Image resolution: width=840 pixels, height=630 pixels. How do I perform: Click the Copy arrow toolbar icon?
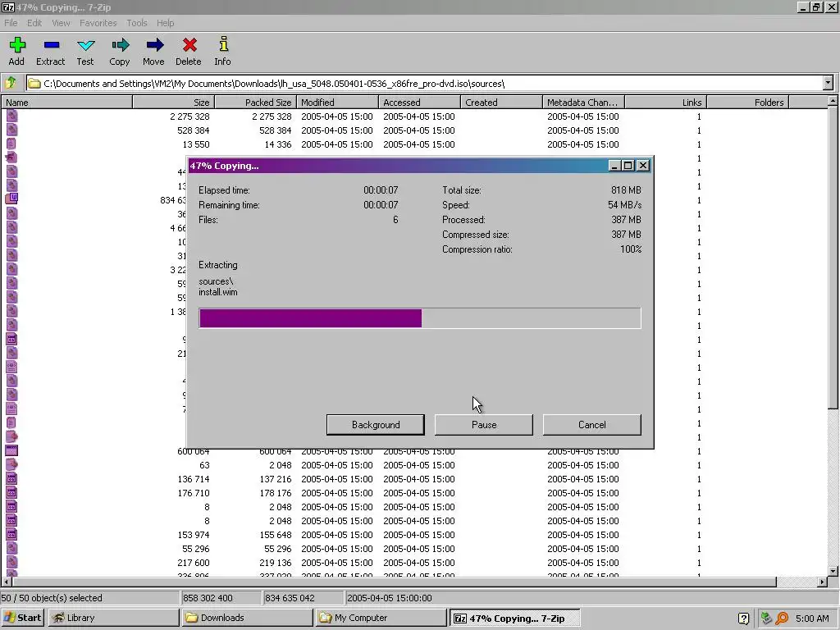click(x=120, y=45)
